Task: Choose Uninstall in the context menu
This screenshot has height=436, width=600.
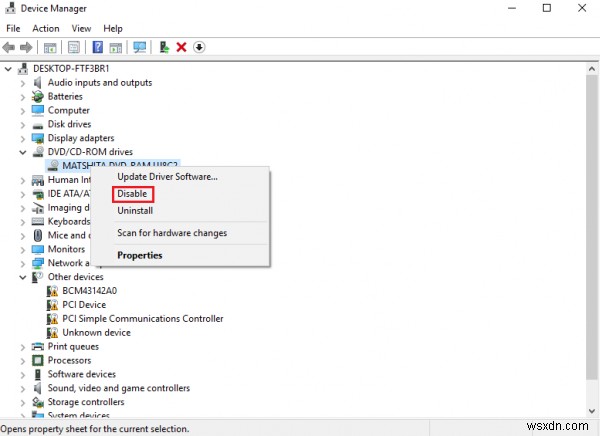Action: pyautogui.click(x=135, y=211)
